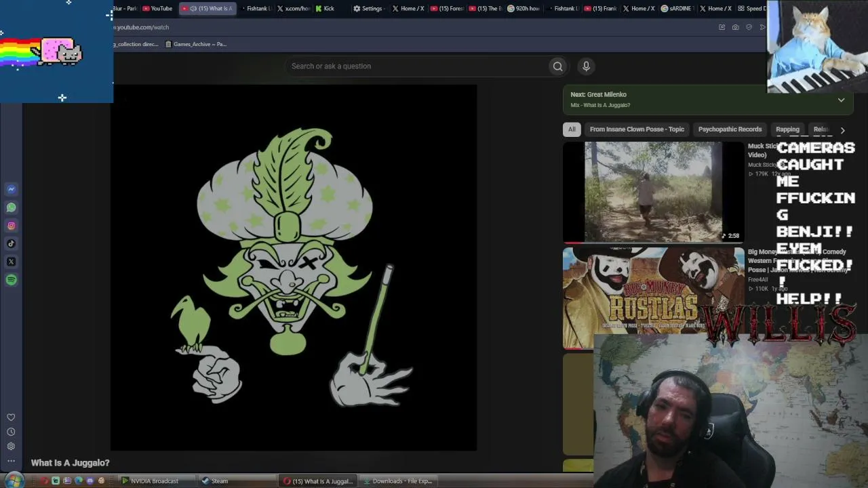Start voice search with the microphone icon
The height and width of the screenshot is (488, 868).
pos(586,66)
